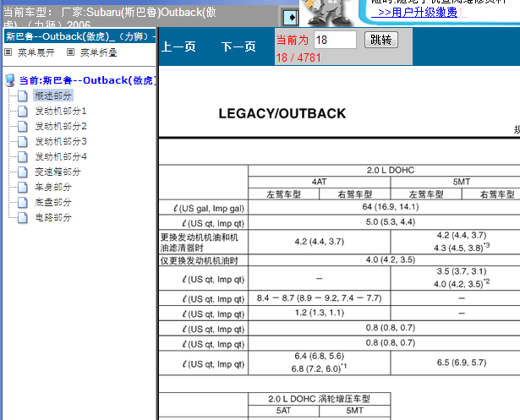
Task: Click the document icon beside 发动机部分3
Action: coord(23,141)
